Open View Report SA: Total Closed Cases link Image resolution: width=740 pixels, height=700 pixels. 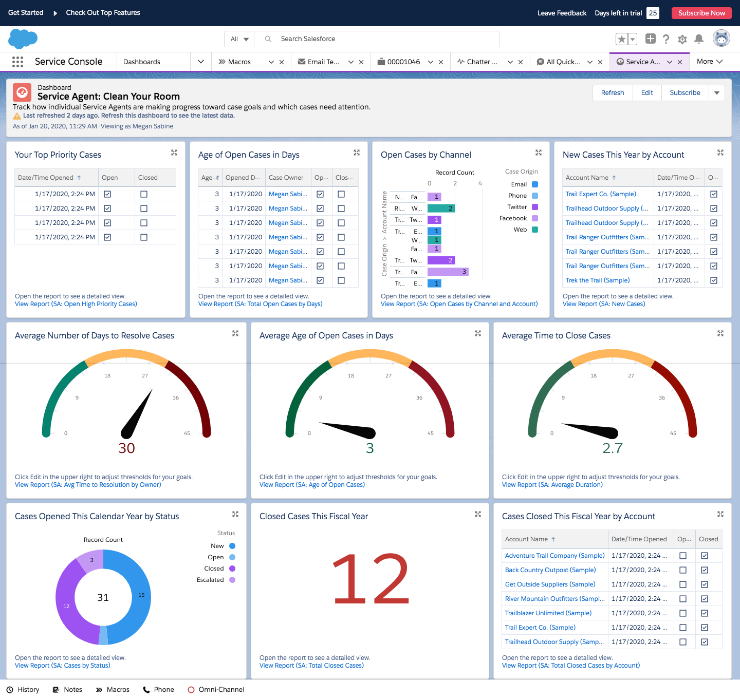(x=311, y=666)
